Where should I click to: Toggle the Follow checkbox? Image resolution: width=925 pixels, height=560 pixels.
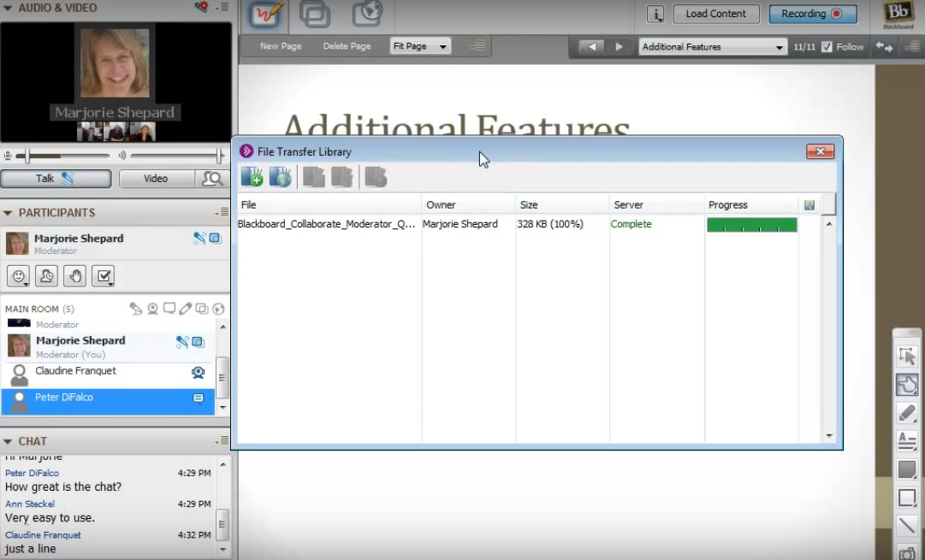pyautogui.click(x=827, y=47)
